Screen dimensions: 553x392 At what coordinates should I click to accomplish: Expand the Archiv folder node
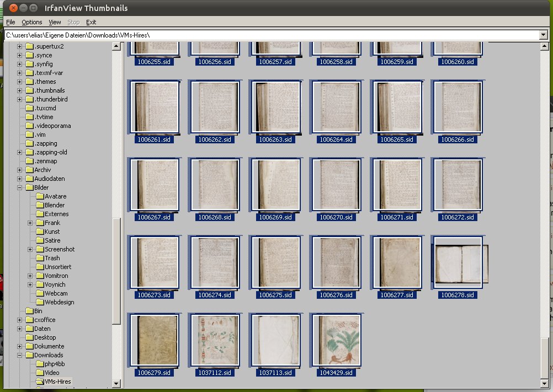coord(20,170)
